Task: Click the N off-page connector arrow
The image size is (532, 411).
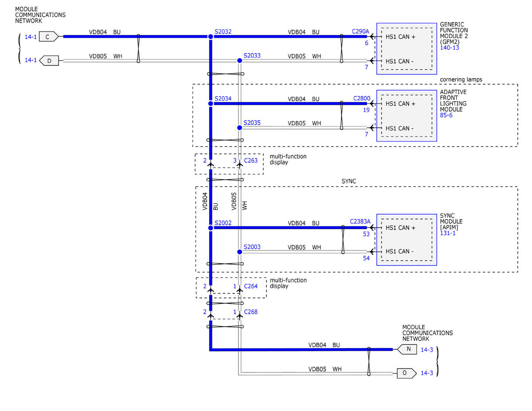Action: (x=407, y=349)
